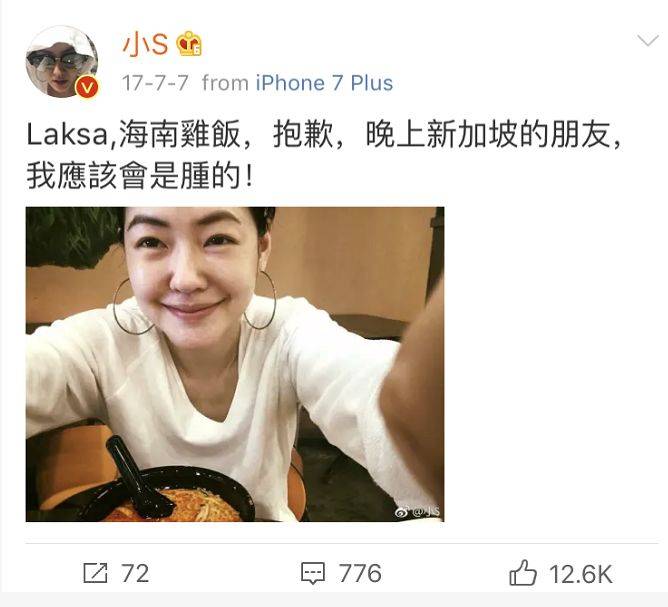
Task: Expand the post options chevron
Action: pyautogui.click(x=648, y=41)
